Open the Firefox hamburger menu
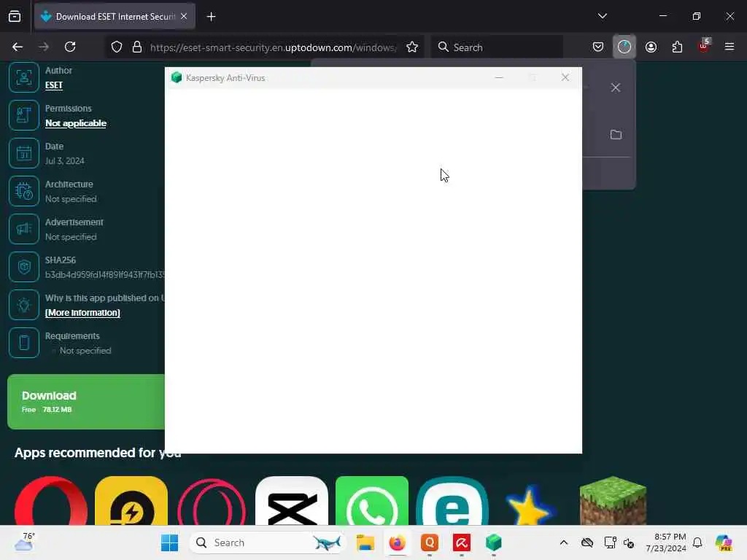The width and height of the screenshot is (747, 560). coord(729,47)
